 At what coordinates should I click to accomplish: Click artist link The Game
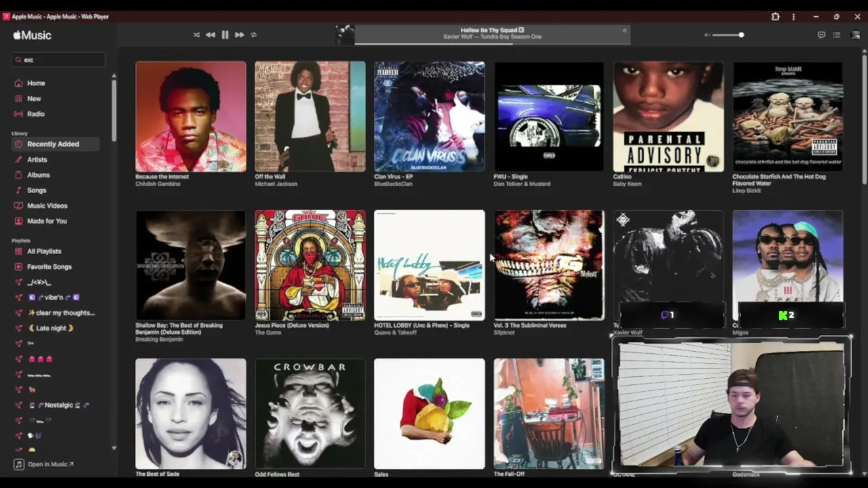269,332
